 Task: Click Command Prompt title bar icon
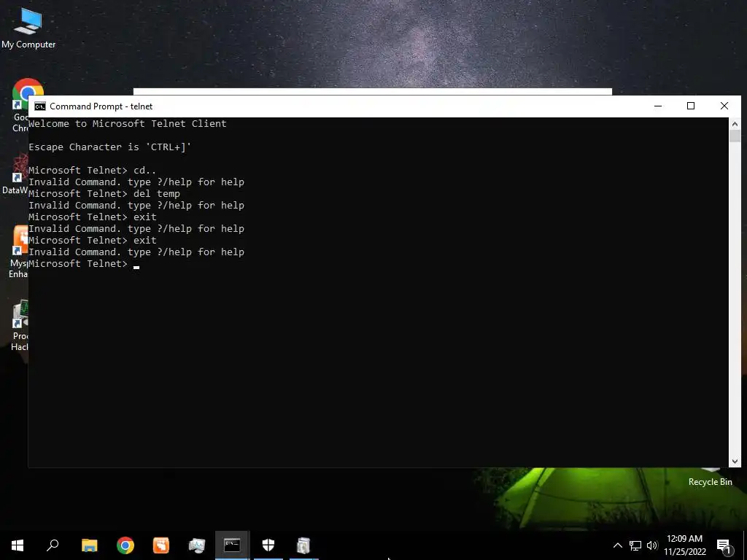pyautogui.click(x=40, y=106)
